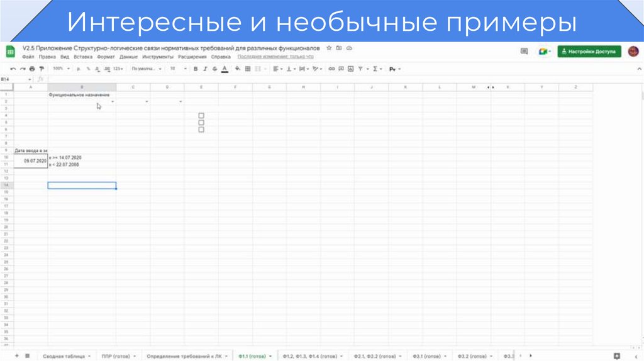
Task: Format cell as percent
Action: coord(88,69)
